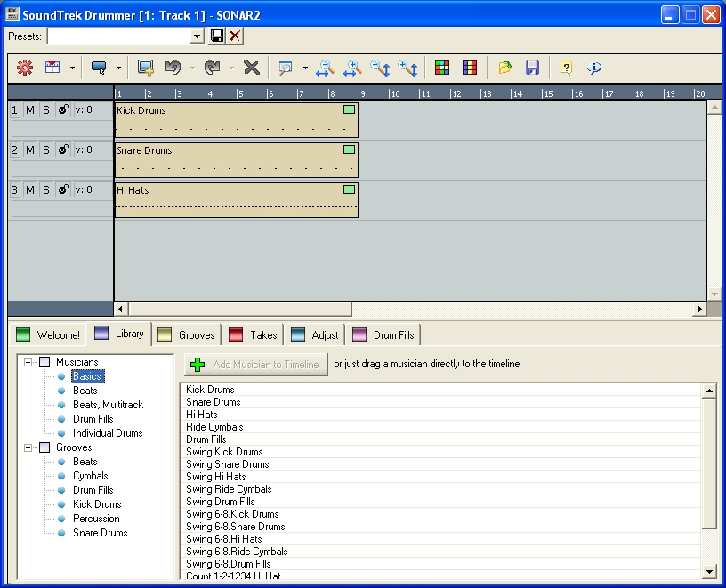
Task: Click measure 9 on the ruler
Action: [362, 94]
